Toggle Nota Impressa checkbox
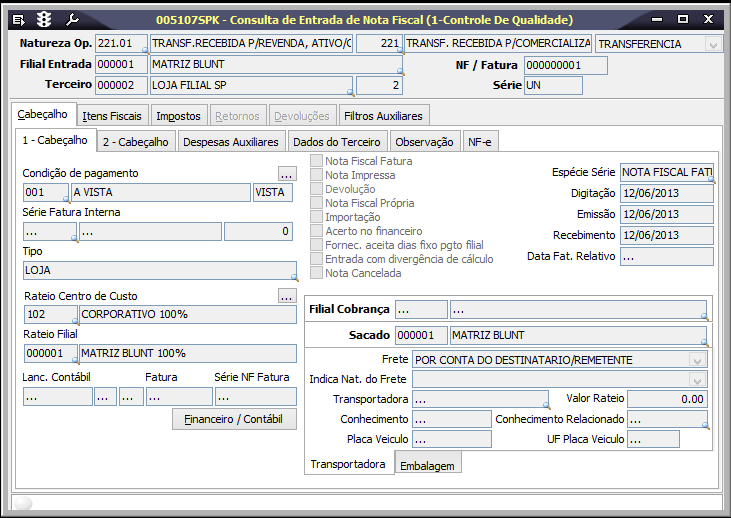The image size is (731, 518). [317, 175]
